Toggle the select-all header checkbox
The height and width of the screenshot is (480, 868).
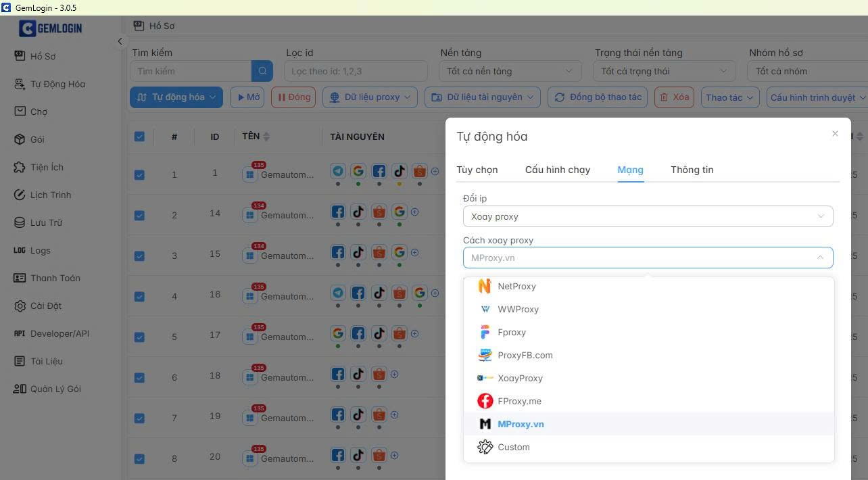point(139,137)
